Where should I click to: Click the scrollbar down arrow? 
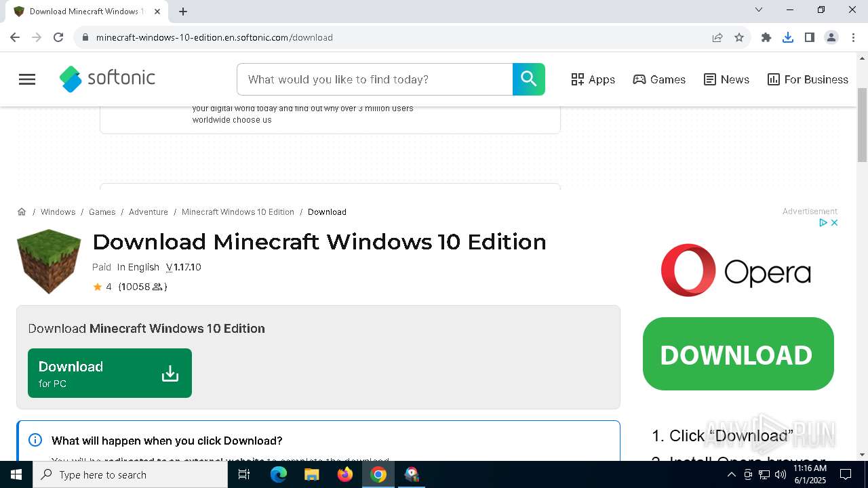(862, 455)
